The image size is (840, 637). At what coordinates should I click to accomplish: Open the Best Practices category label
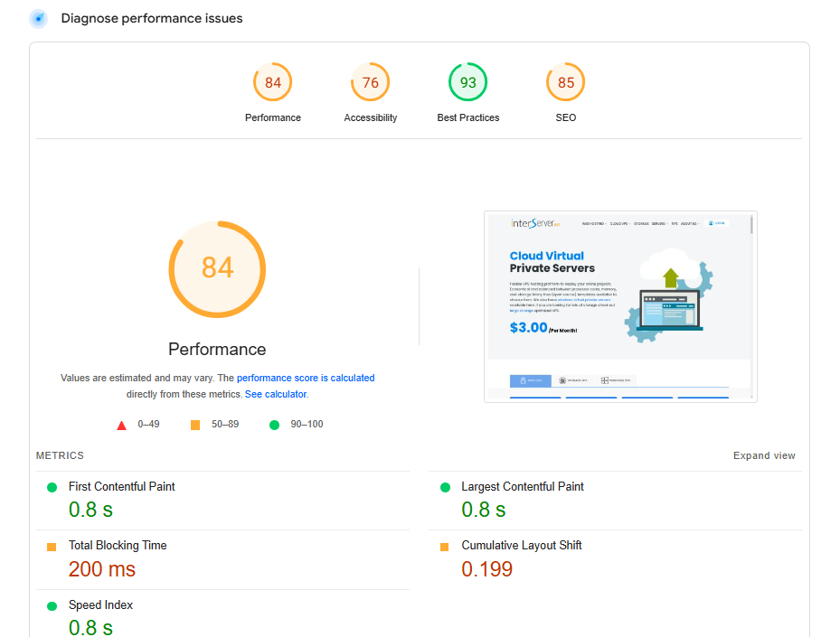tap(467, 117)
